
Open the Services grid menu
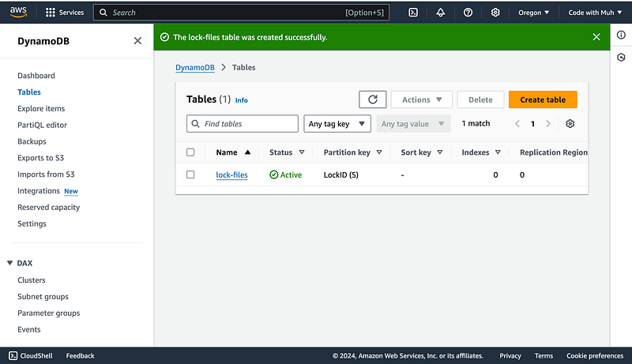65,13
